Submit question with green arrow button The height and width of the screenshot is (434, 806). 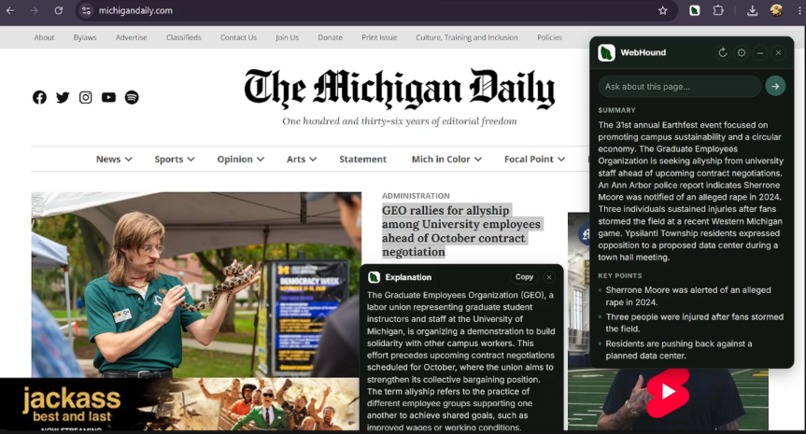point(775,86)
